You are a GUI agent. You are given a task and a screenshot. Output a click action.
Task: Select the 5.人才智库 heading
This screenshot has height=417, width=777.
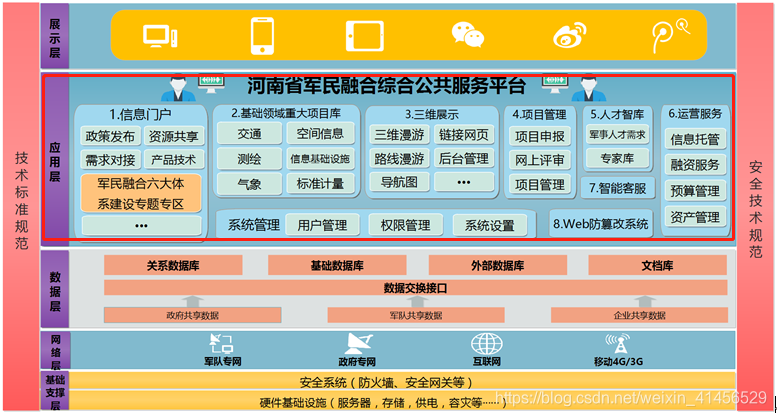(617, 114)
